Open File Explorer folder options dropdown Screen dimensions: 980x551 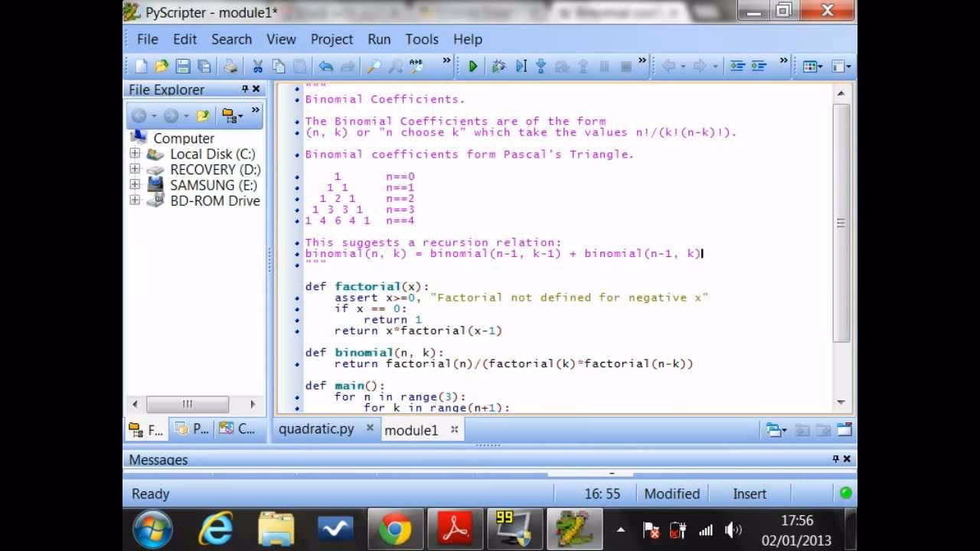point(232,116)
